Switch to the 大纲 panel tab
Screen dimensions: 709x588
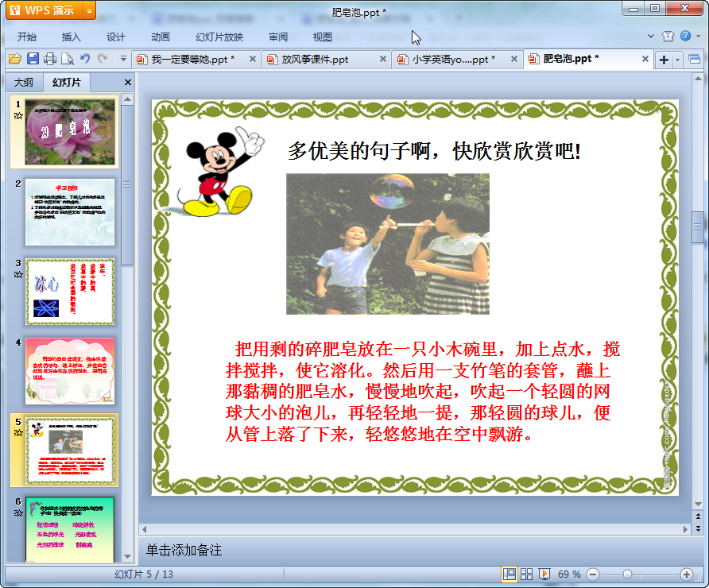24,83
